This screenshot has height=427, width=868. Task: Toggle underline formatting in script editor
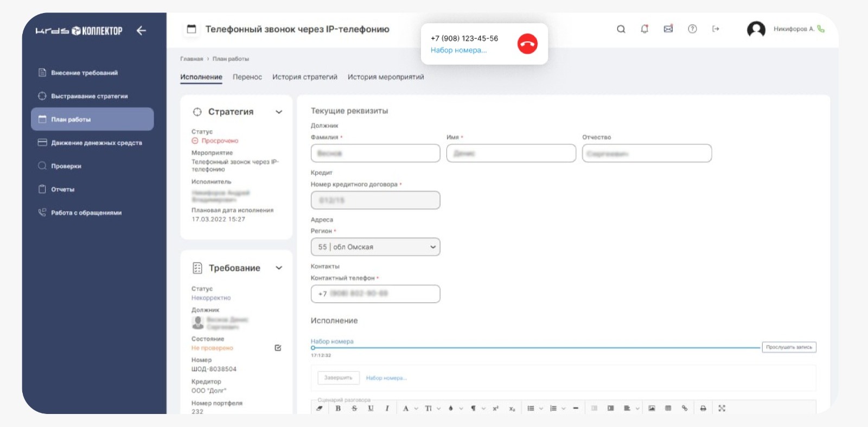371,409
